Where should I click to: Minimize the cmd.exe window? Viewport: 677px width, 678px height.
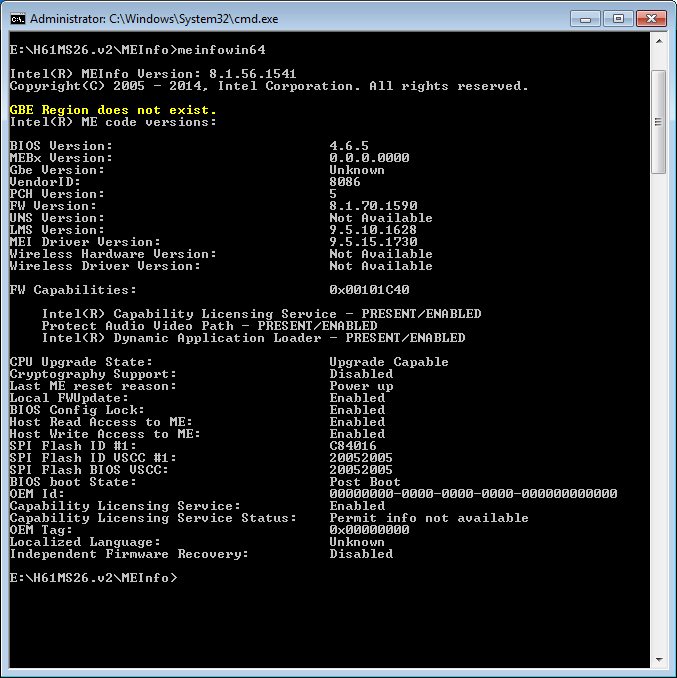coord(585,19)
